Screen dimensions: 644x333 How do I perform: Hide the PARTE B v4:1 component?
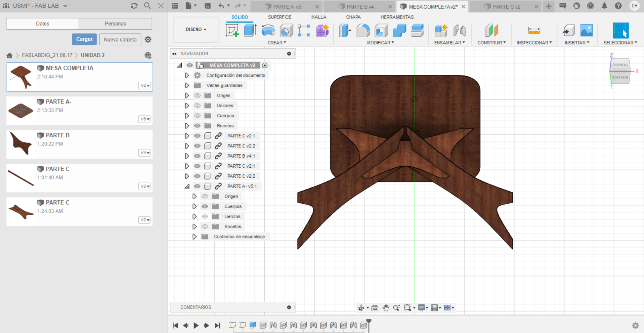click(197, 156)
